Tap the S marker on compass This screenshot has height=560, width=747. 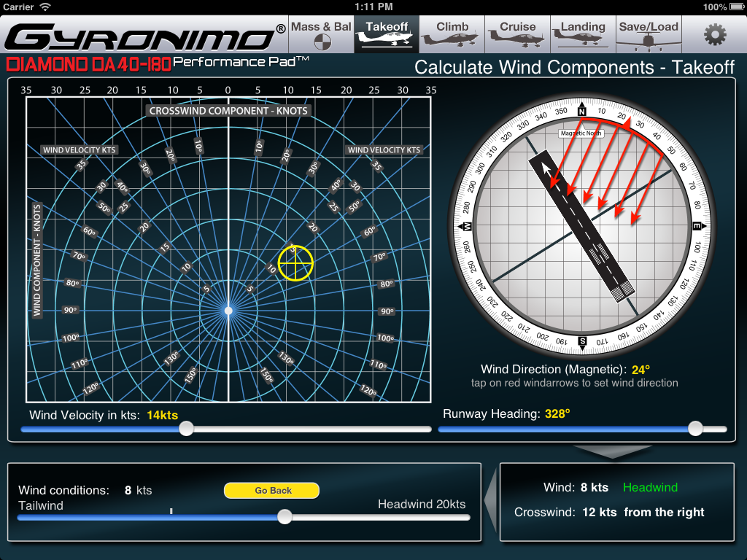(582, 341)
